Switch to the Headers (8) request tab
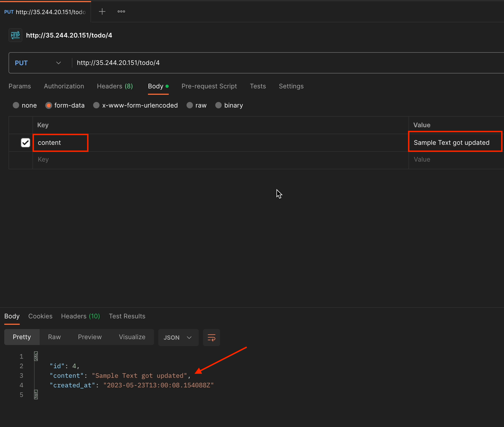The width and height of the screenshot is (504, 427). [115, 86]
